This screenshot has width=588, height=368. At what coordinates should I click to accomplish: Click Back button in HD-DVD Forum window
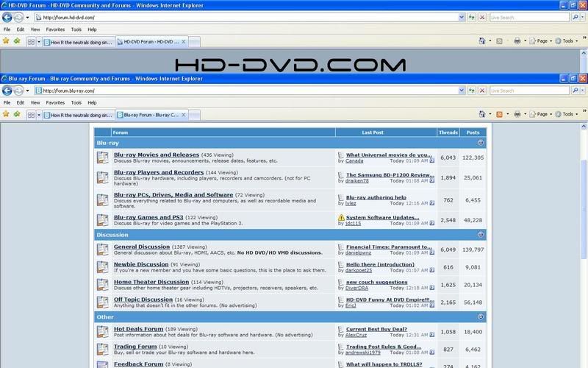pos(7,17)
